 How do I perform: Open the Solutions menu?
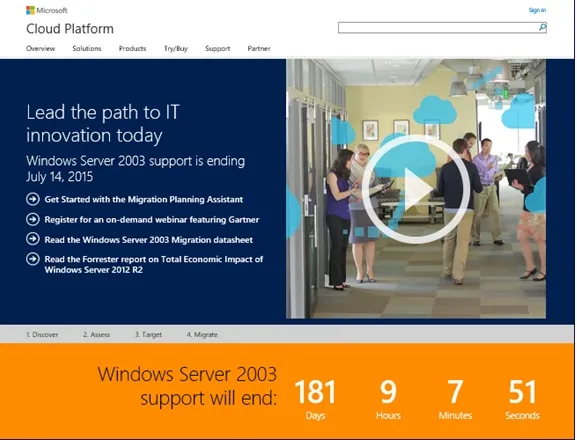click(87, 49)
